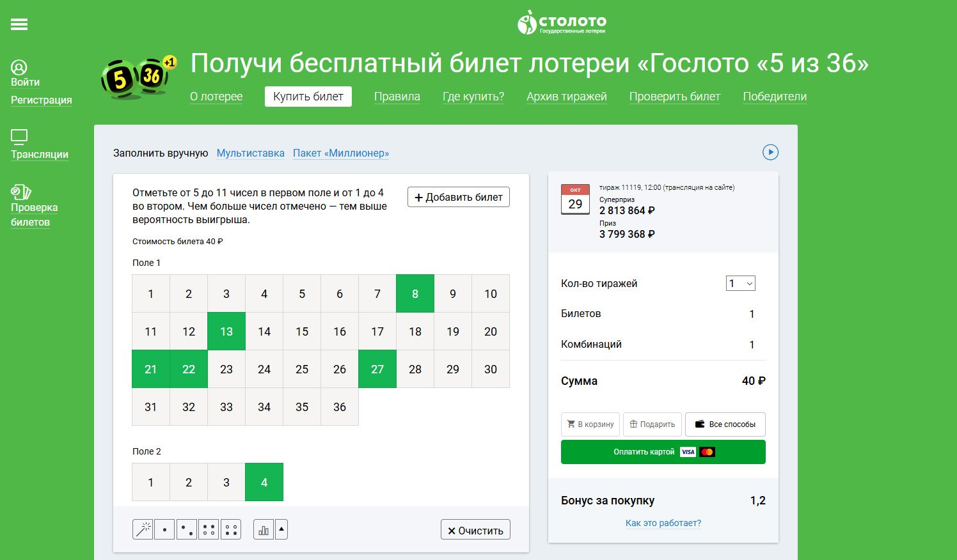The height and width of the screenshot is (560, 957).
Task: Click the calendar date 29 icon
Action: (575, 199)
